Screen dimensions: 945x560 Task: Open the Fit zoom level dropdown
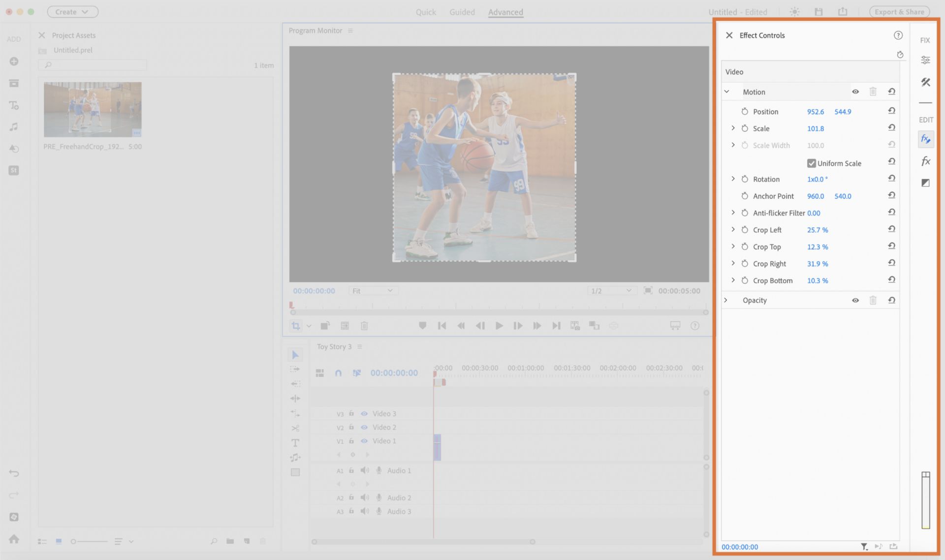point(373,291)
